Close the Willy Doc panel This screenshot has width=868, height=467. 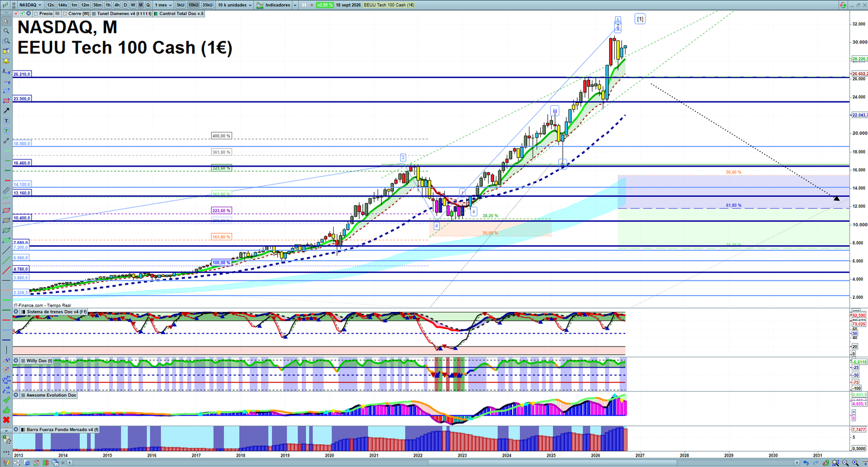tap(16, 361)
